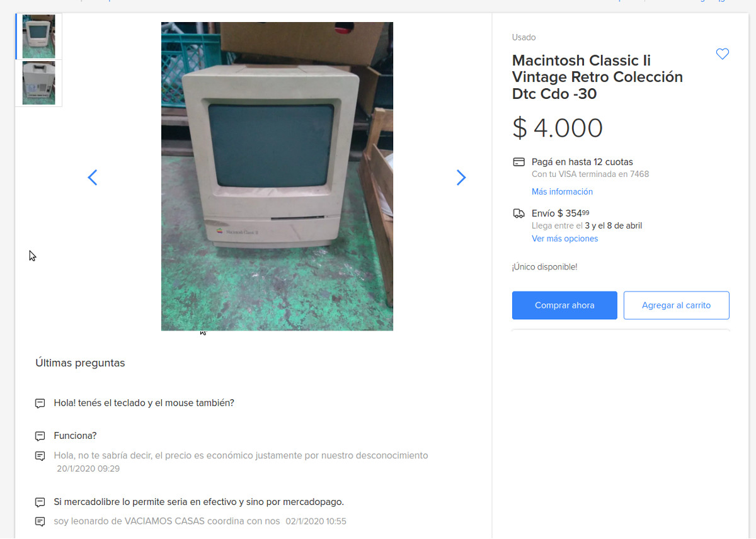This screenshot has height=539, width=756.
Task: Click the 'Funciona?' question text
Action: (x=75, y=436)
